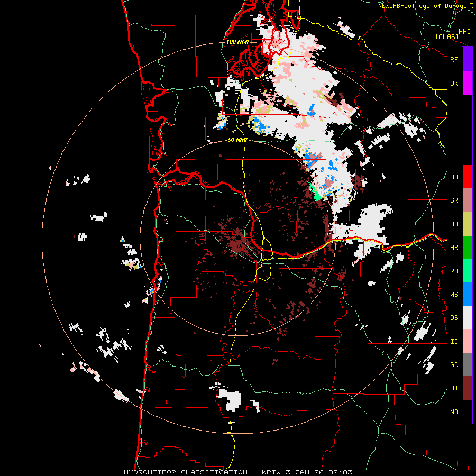Click the UK legend label

coord(454,83)
